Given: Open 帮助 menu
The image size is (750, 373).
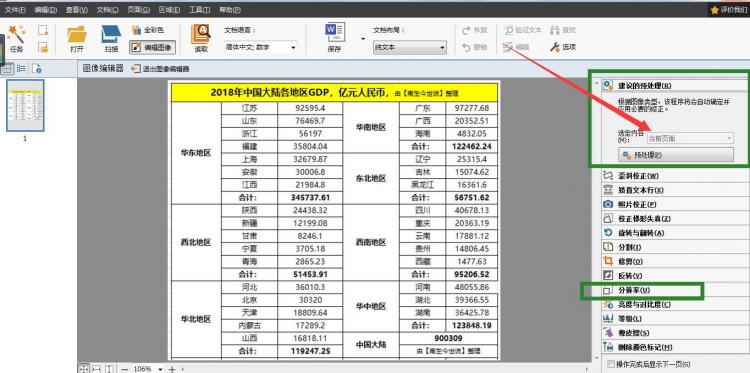Looking at the screenshot, I should (x=230, y=10).
